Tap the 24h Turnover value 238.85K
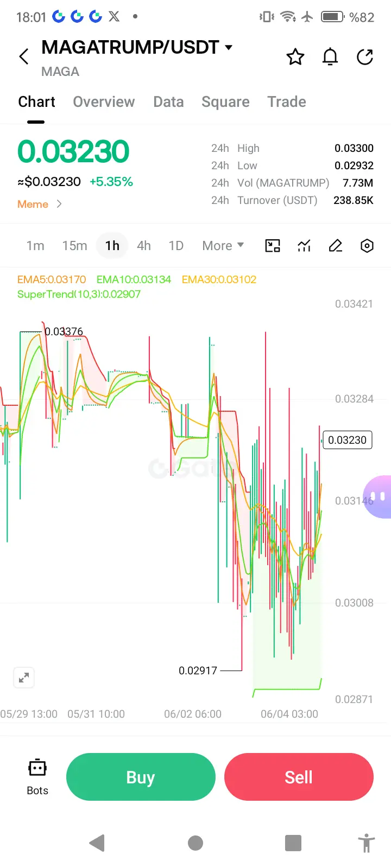This screenshot has height=868, width=391. pos(354,200)
